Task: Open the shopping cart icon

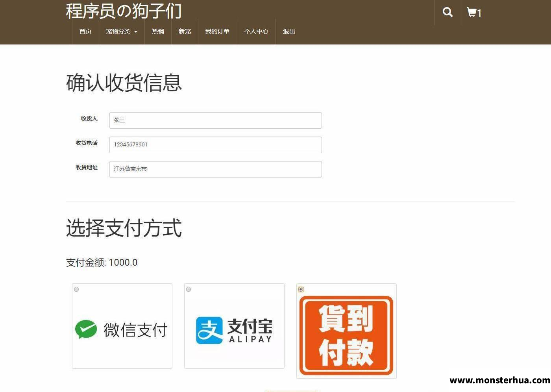Action: coord(474,12)
